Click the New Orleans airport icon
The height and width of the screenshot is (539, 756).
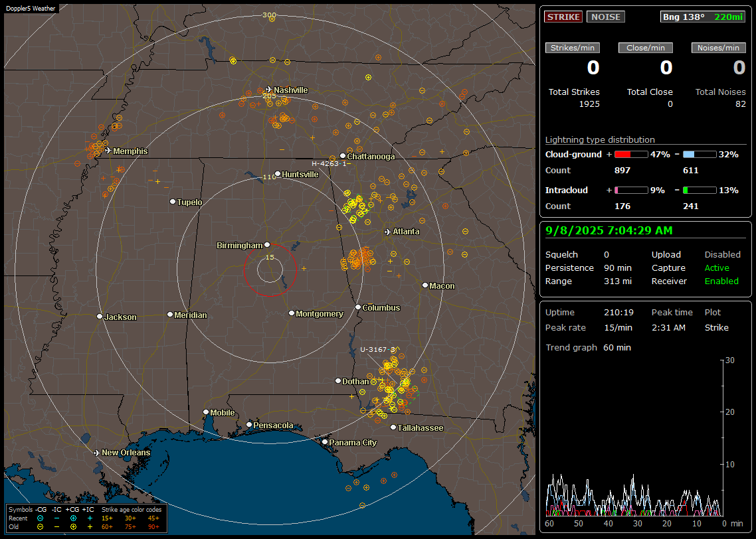(x=97, y=453)
